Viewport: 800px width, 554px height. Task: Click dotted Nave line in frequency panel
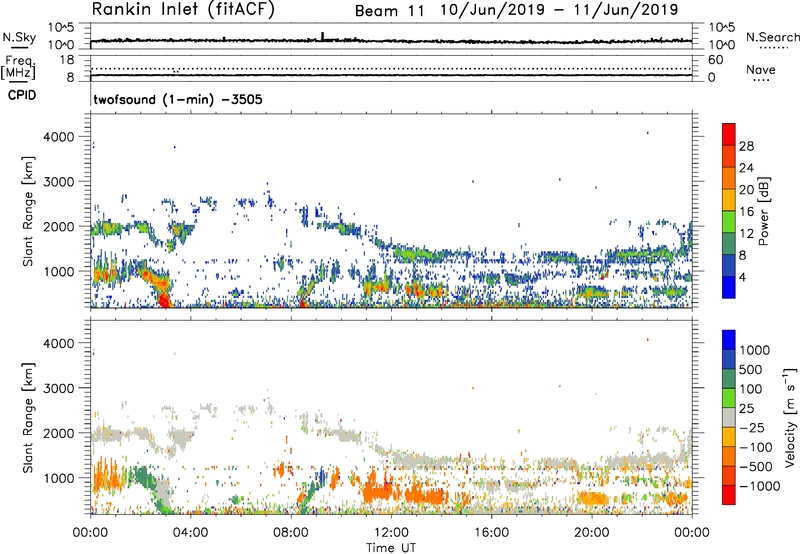391,68
